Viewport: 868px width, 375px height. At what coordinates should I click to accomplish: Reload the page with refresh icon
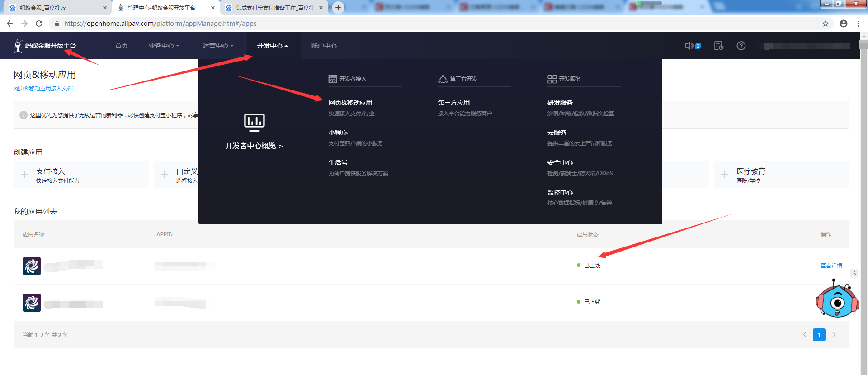[39, 24]
